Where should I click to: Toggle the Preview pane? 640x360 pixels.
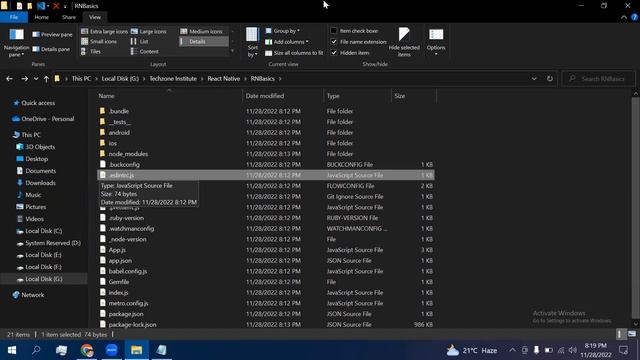(x=52, y=35)
